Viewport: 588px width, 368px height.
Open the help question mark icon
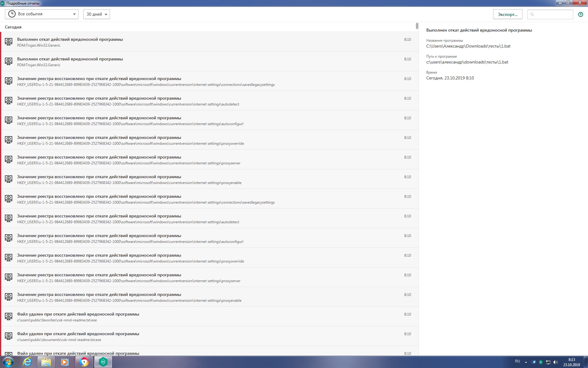[580, 14]
